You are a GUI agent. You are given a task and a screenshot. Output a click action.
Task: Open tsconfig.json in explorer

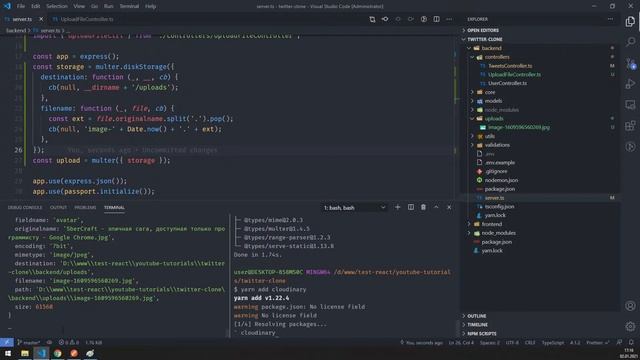click(500, 207)
